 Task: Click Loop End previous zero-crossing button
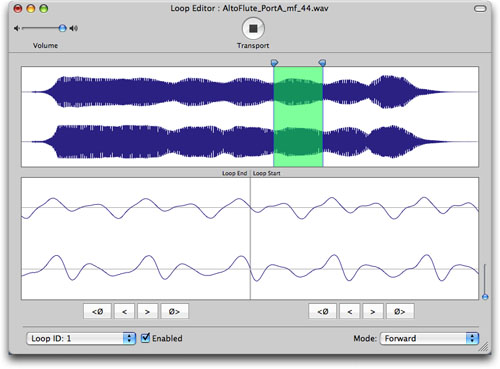97,311
